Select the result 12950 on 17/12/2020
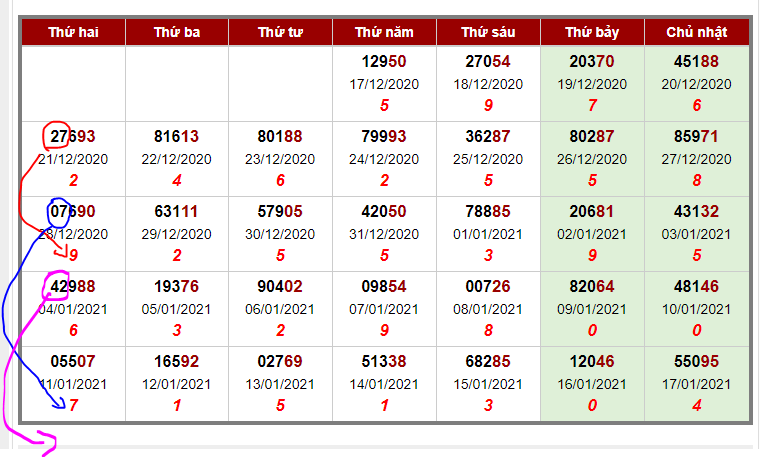Viewport: 768px width, 457px height. pyautogui.click(x=384, y=62)
